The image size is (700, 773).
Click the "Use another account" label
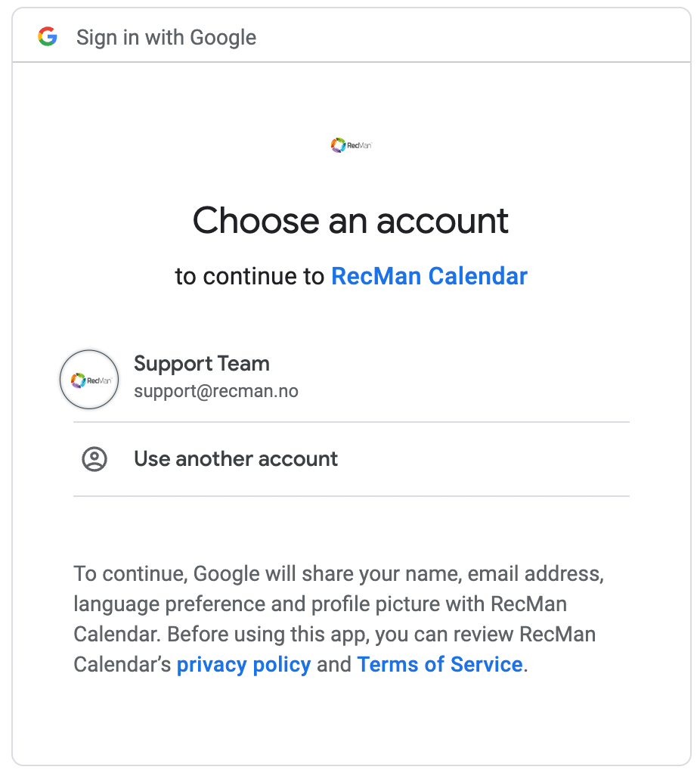[x=236, y=459]
